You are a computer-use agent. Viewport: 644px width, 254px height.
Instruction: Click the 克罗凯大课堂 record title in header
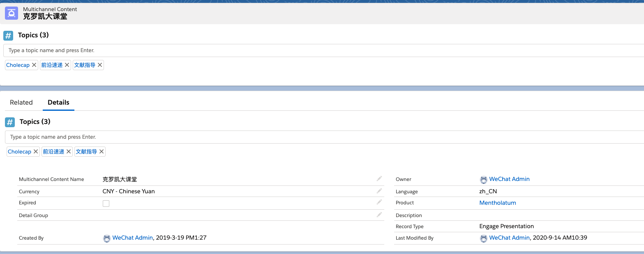[x=45, y=16]
